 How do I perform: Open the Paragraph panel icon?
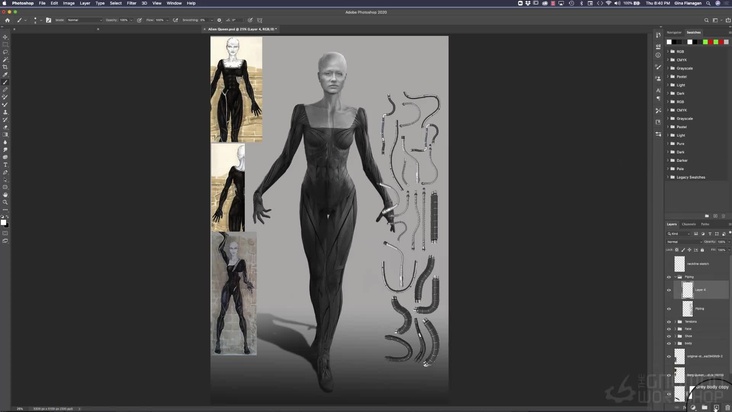pos(658,98)
